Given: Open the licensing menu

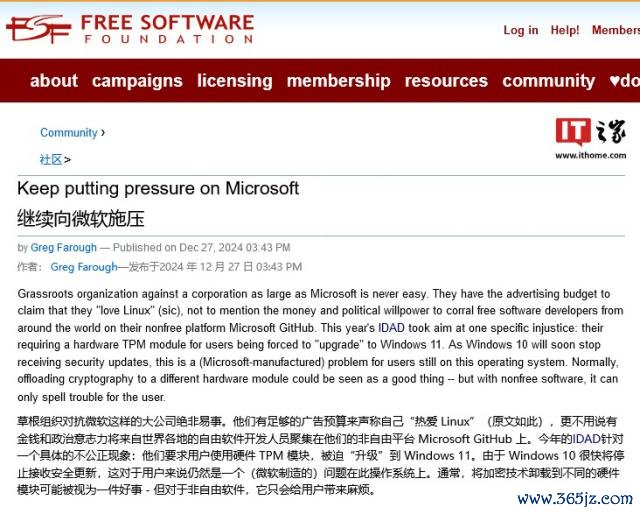Looking at the screenshot, I should coord(235,81).
